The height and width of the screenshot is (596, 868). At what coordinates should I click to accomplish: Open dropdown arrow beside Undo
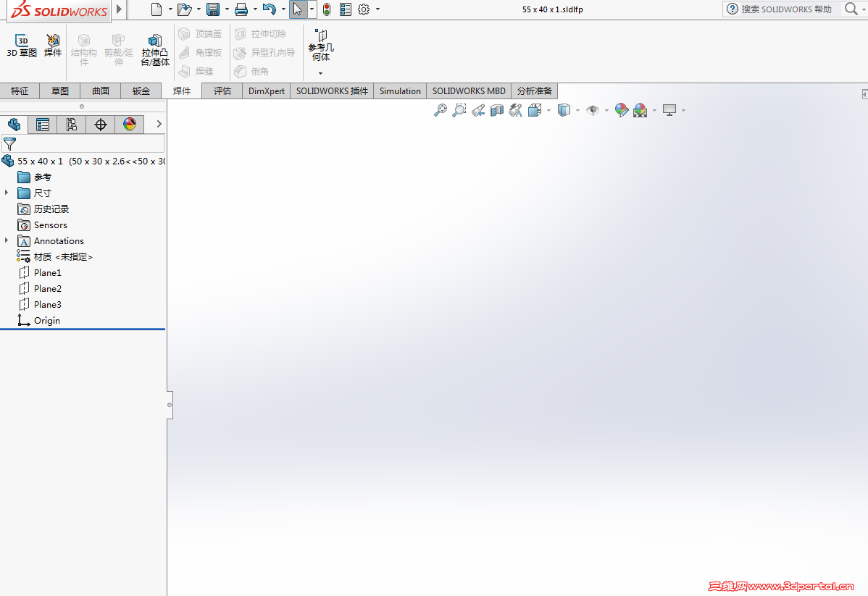(x=283, y=9)
